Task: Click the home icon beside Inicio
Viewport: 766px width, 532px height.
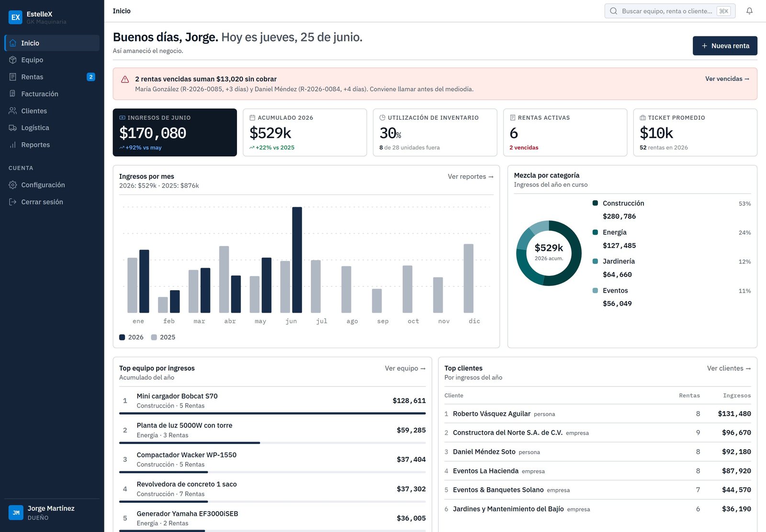Action: coord(13,43)
